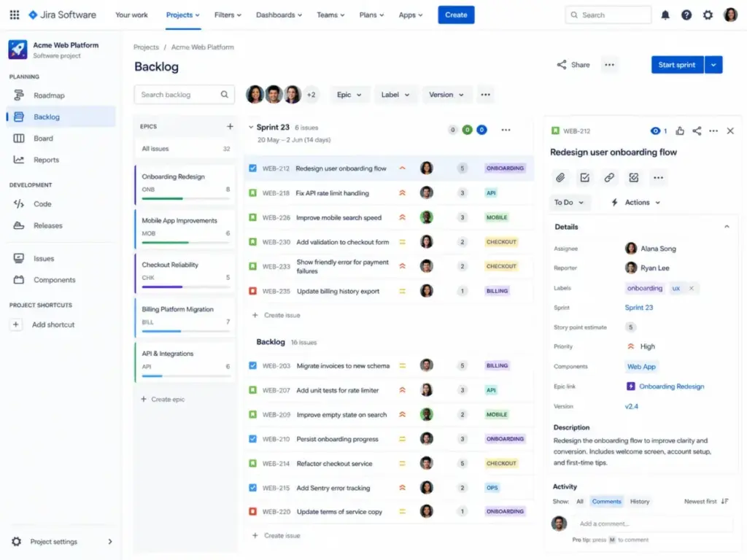The width and height of the screenshot is (747, 560).
Task: Open the notifications bell
Action: 665,15
